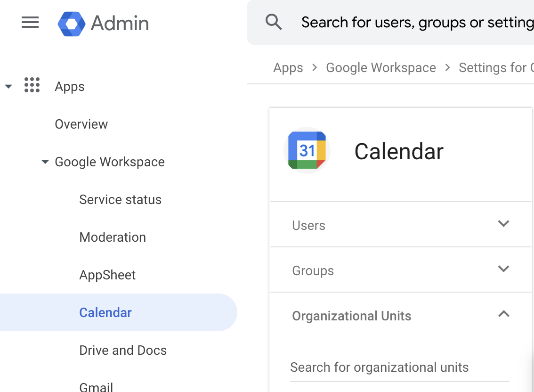Open Overview in the sidebar

pos(81,124)
